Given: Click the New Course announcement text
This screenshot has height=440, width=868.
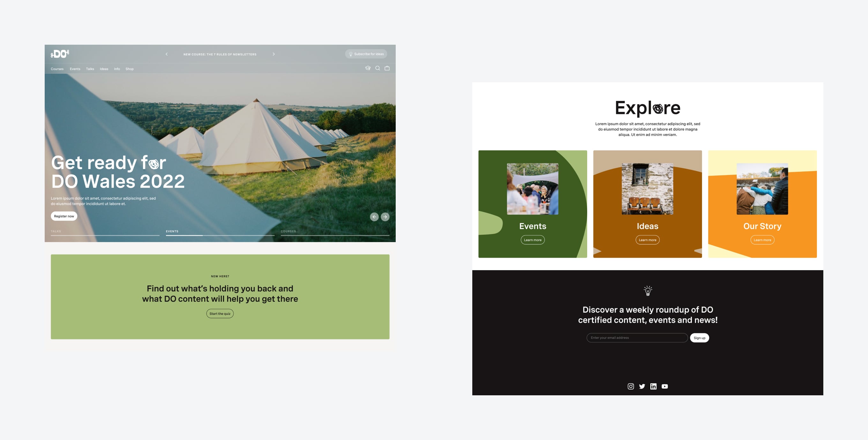Looking at the screenshot, I should pyautogui.click(x=220, y=54).
